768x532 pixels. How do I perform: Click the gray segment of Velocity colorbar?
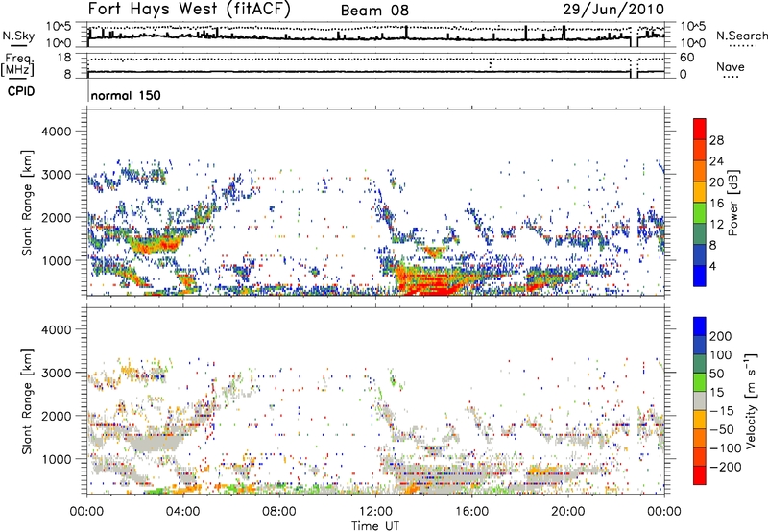(x=700, y=401)
